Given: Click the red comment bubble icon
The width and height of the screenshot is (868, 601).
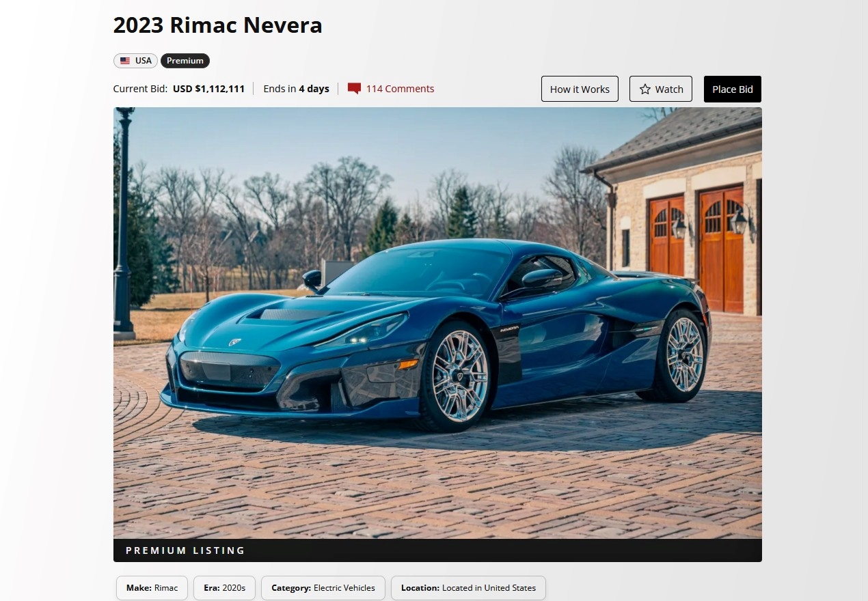Looking at the screenshot, I should 354,89.
